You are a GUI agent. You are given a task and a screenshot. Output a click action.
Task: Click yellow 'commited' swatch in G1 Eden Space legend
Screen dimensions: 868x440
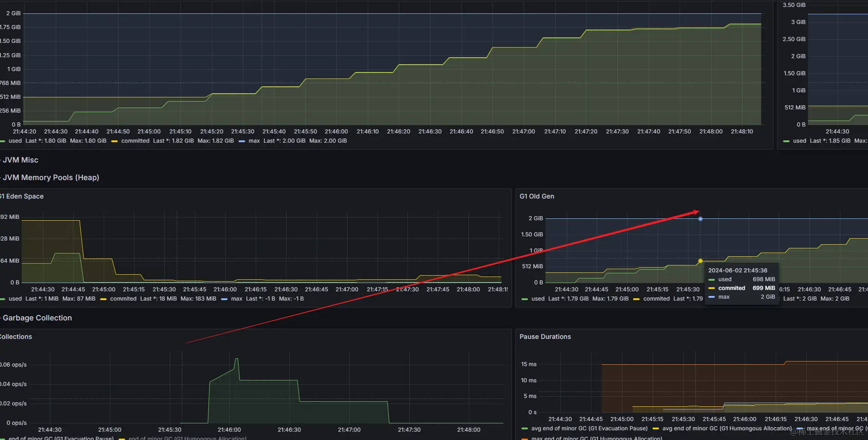point(103,299)
